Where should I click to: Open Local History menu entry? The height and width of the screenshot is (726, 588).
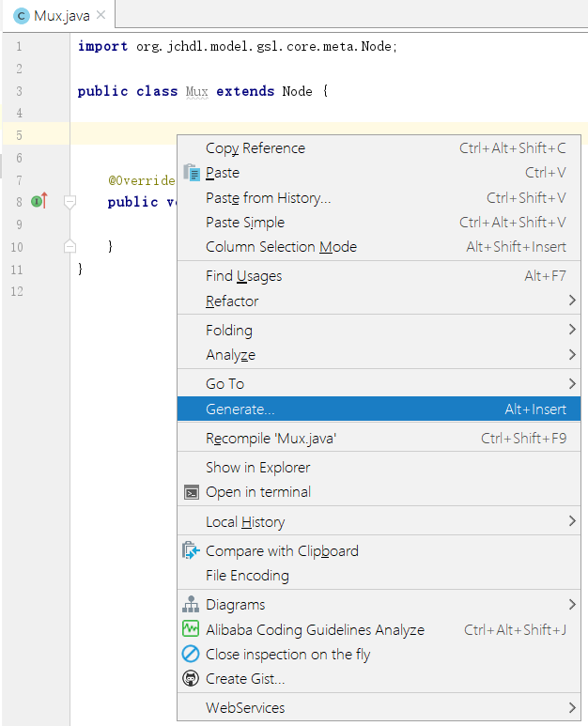pyautogui.click(x=379, y=522)
